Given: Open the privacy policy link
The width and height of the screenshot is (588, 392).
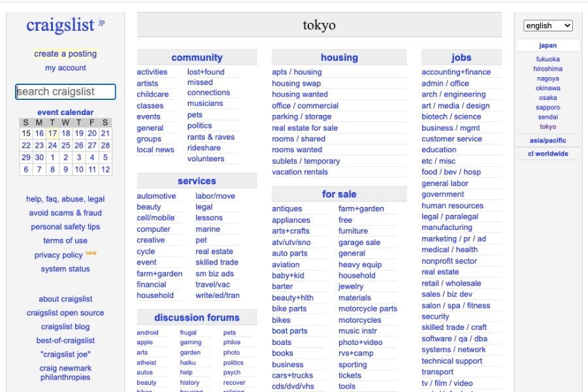Looking at the screenshot, I should (59, 255).
